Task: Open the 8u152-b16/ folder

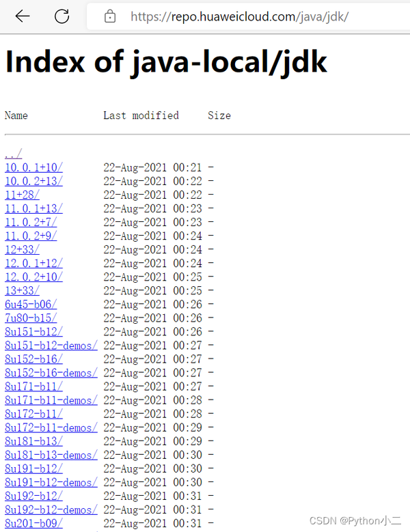Action: coord(33,359)
